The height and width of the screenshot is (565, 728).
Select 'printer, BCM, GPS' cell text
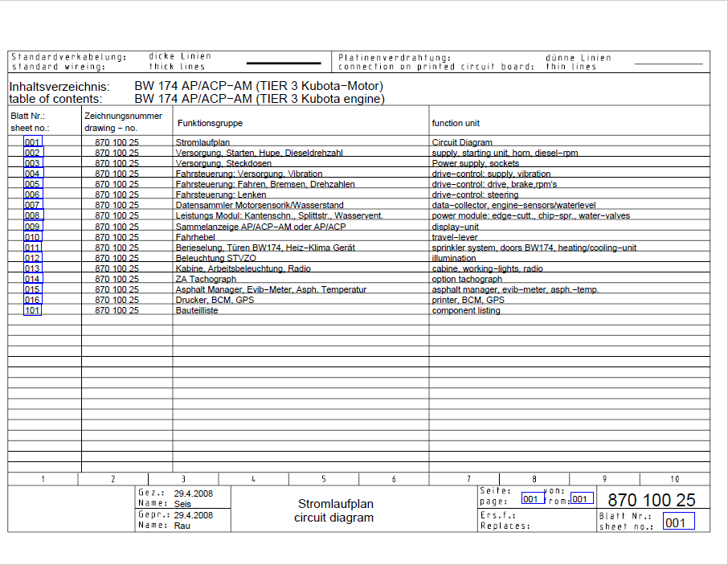(468, 300)
